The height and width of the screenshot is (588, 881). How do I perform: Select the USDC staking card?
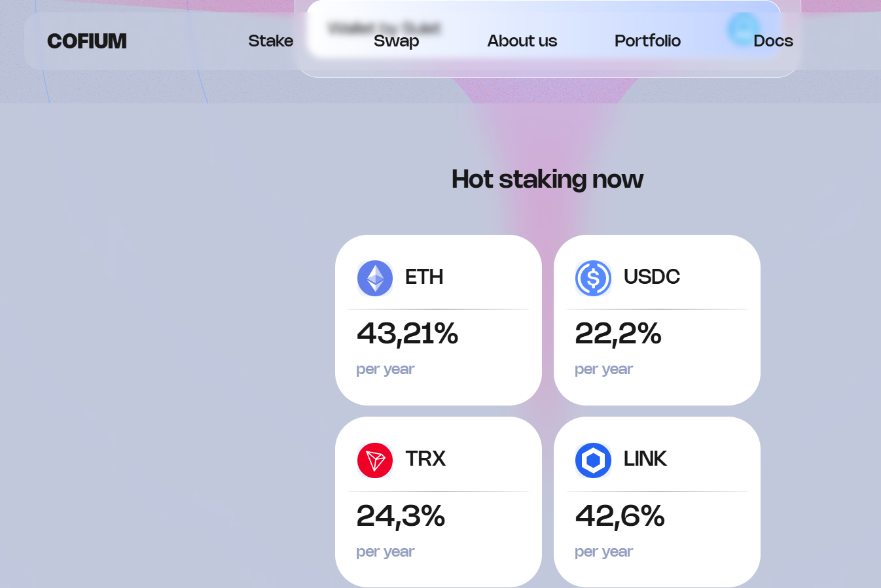(x=656, y=319)
